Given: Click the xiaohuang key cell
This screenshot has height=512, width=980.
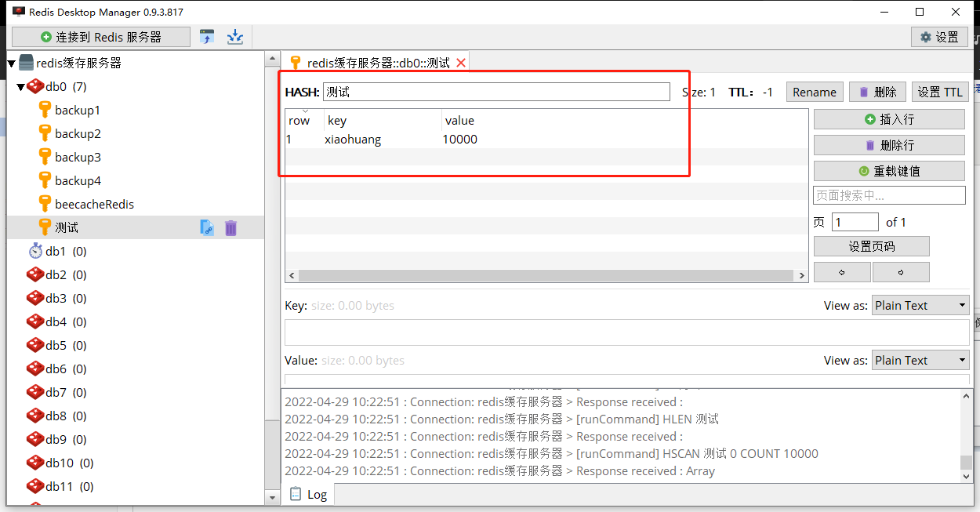Looking at the screenshot, I should 353,140.
